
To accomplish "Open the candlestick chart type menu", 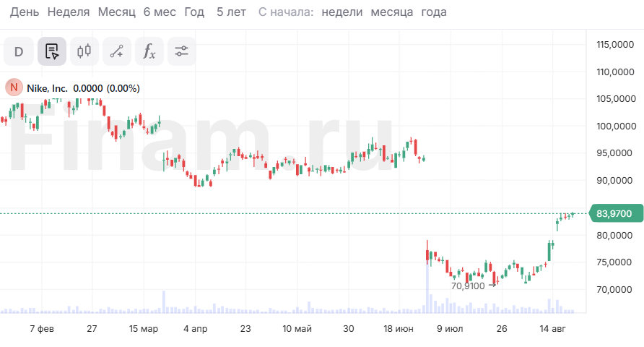I will tap(84, 51).
